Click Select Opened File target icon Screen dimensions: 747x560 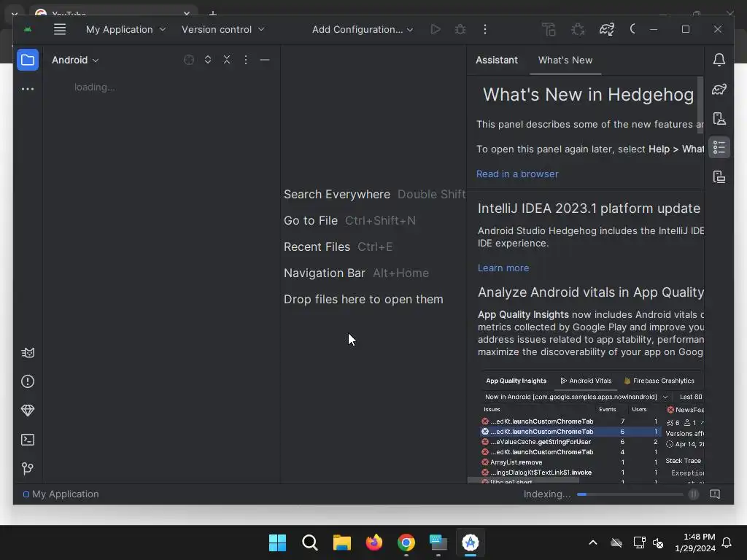(189, 60)
